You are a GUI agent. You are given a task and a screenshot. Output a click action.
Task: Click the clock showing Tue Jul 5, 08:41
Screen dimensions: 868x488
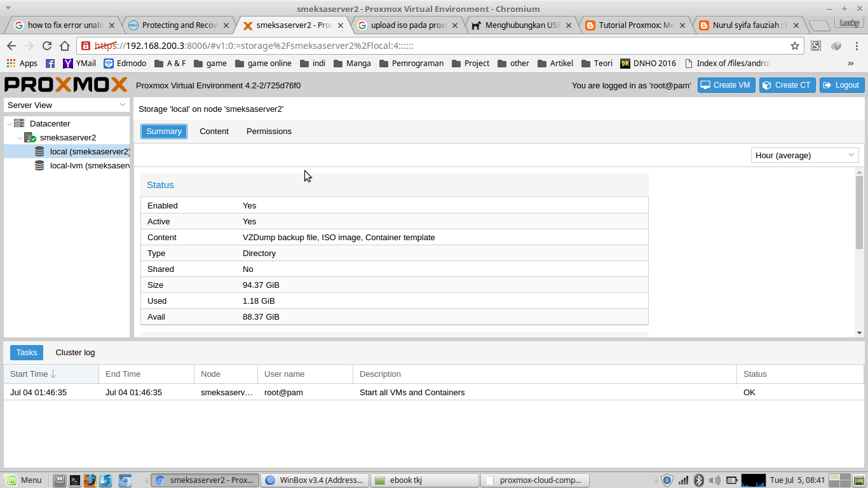click(797, 480)
